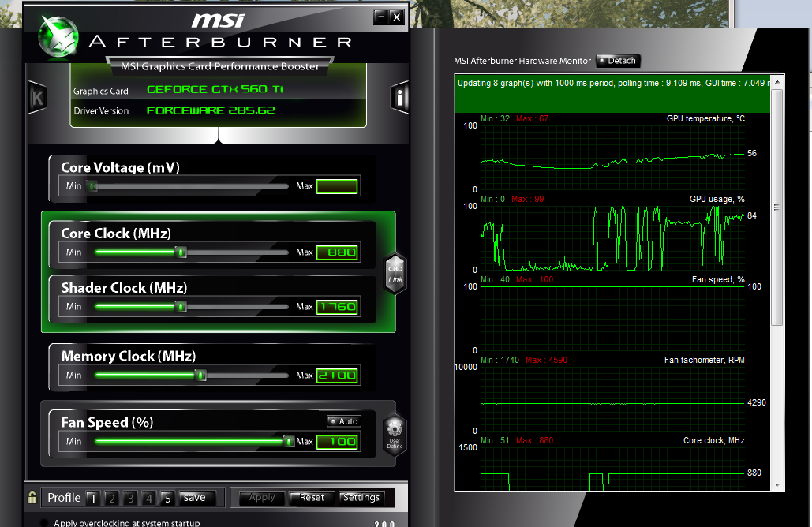The height and width of the screenshot is (527, 812).
Task: Select Profile slot 4
Action: point(149,498)
